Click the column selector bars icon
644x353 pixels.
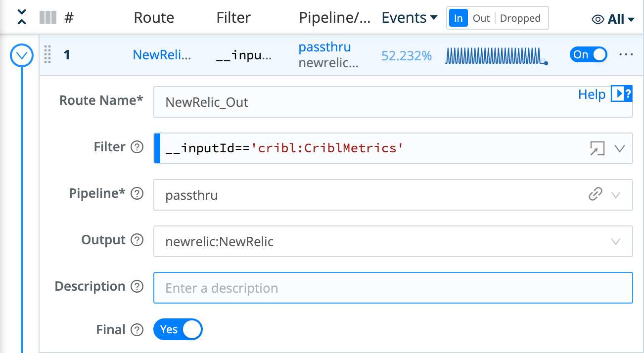pyautogui.click(x=48, y=18)
